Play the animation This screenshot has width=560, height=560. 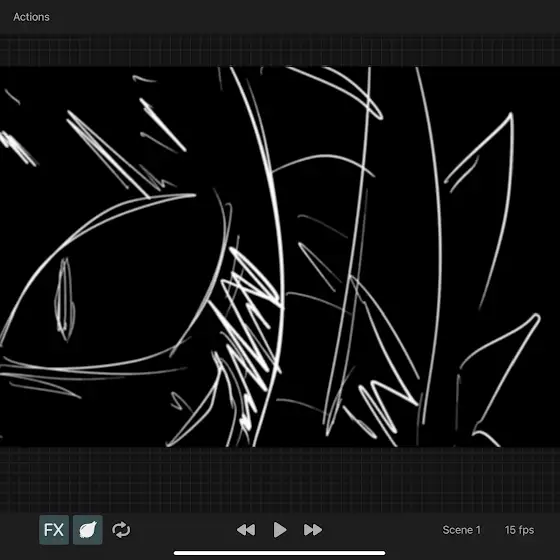point(280,530)
